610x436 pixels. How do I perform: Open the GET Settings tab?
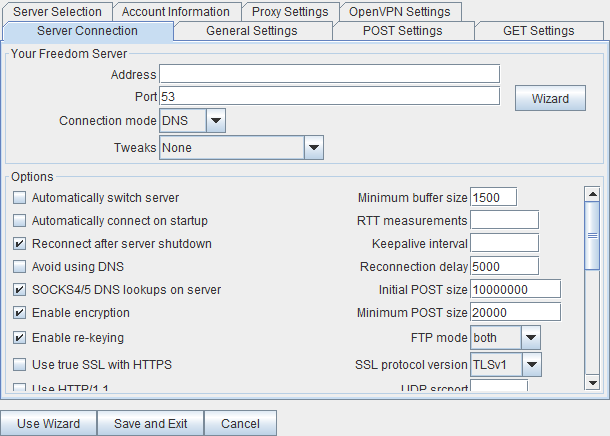[539, 31]
